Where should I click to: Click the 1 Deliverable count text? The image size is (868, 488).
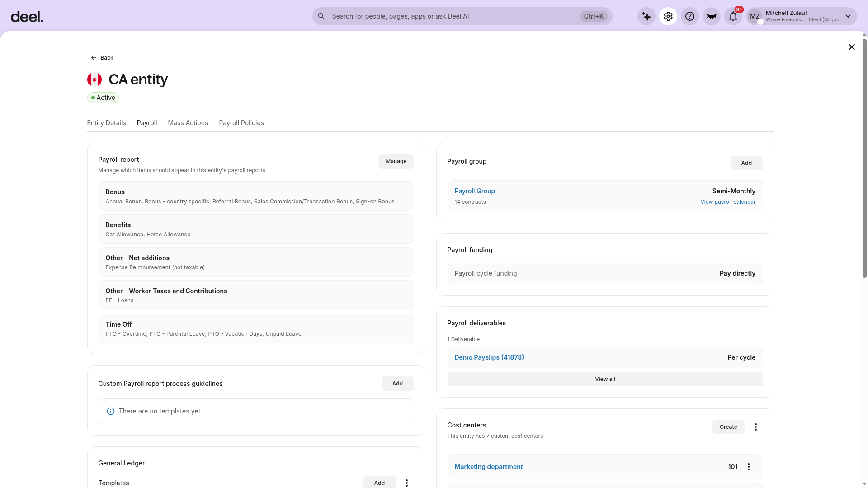point(463,339)
